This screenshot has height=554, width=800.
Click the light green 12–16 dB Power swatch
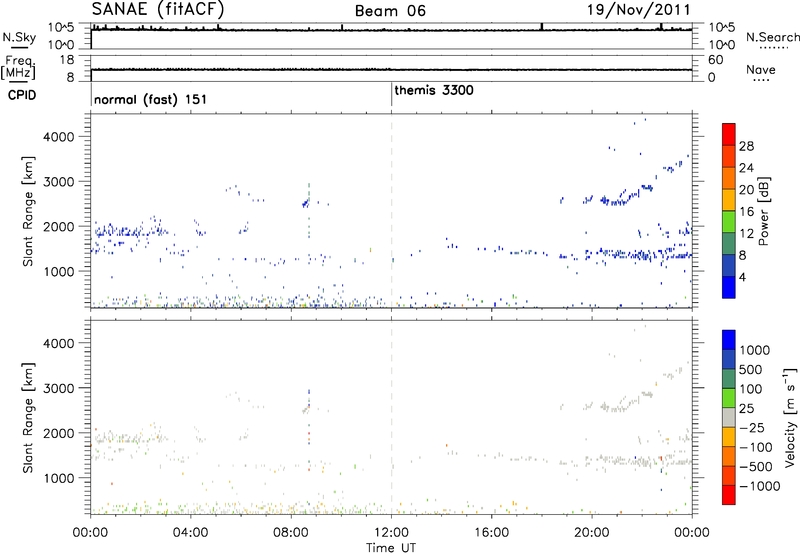tap(729, 221)
